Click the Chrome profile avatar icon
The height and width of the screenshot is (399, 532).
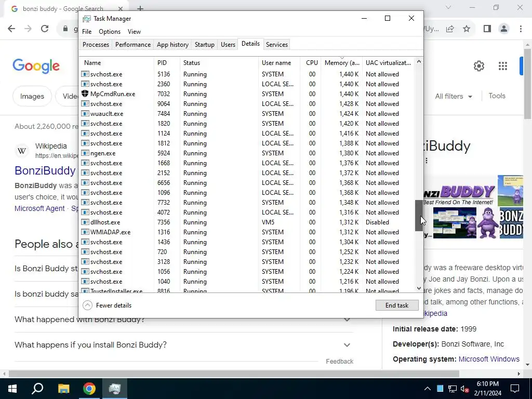click(504, 29)
